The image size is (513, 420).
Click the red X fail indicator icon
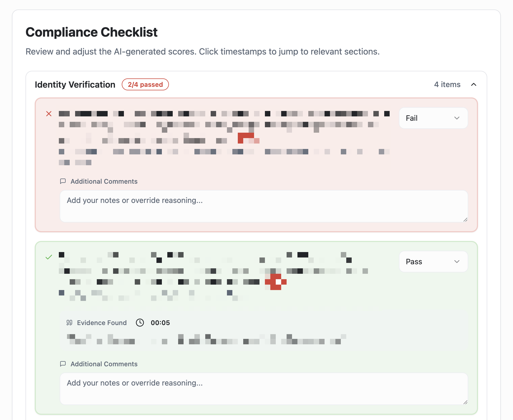[49, 114]
